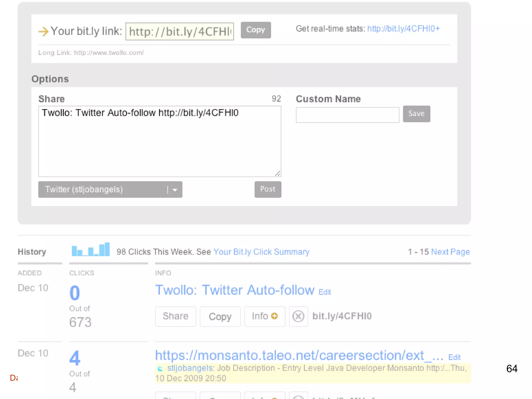Screen dimensions: 532x399
Task: Click the delete (X) icon next to bit.ly/4CFHI0
Action: [298, 316]
